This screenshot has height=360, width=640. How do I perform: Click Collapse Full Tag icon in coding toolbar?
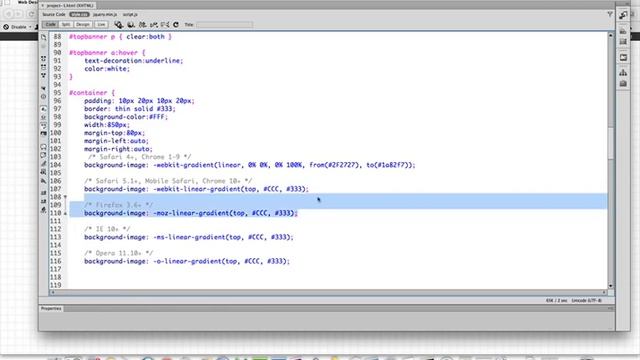[x=44, y=59]
